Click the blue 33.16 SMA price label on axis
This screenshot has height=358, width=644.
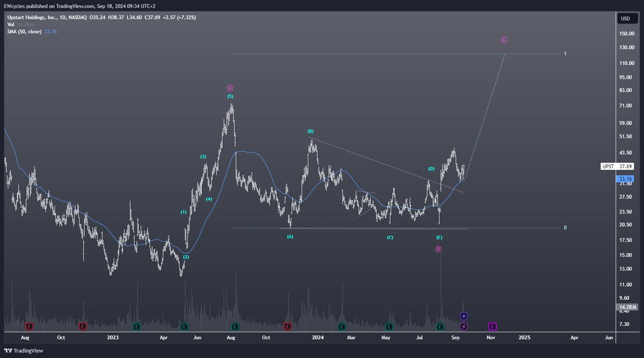point(625,178)
